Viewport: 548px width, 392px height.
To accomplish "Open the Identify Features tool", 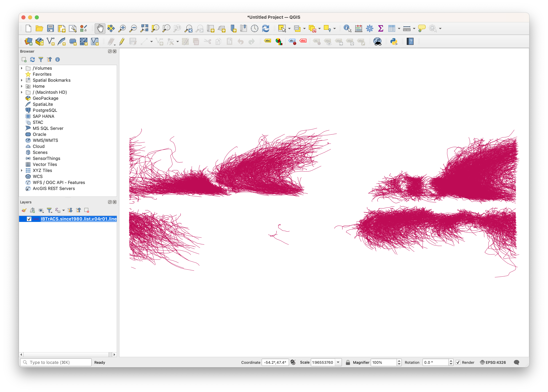I will click(347, 28).
